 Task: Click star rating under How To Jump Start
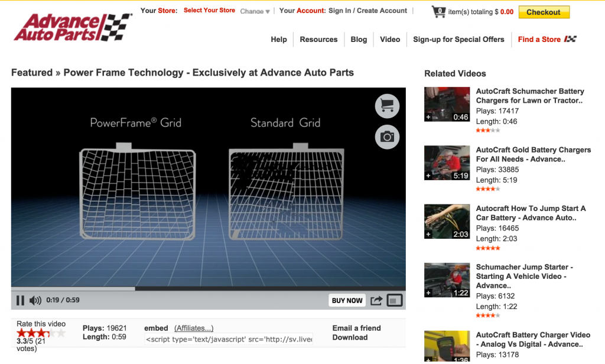coord(487,248)
